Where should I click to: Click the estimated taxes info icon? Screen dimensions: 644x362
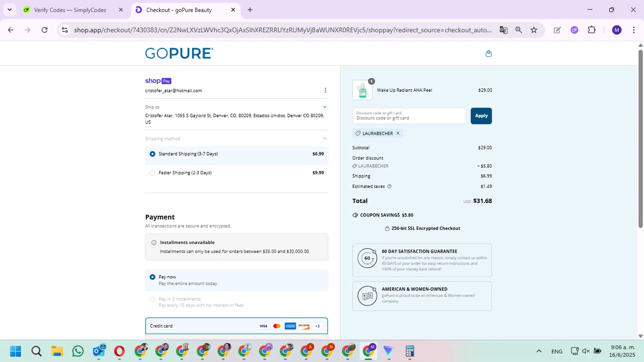point(389,186)
